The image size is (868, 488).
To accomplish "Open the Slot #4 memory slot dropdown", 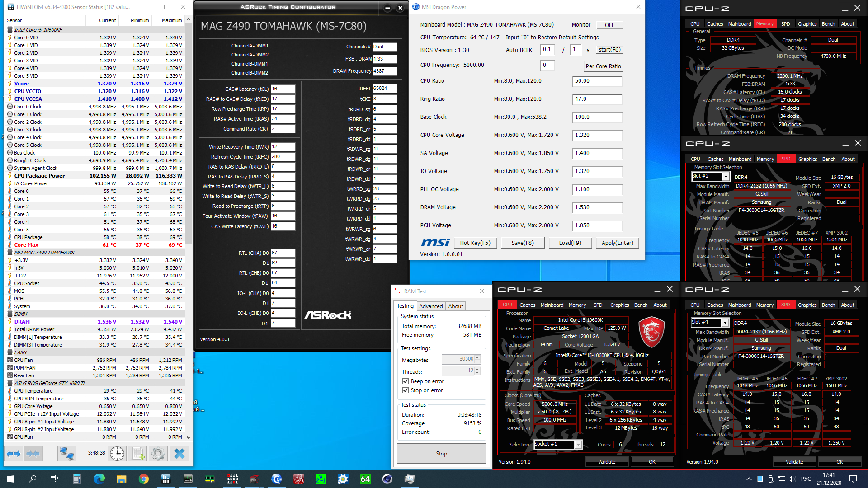I will pos(725,323).
